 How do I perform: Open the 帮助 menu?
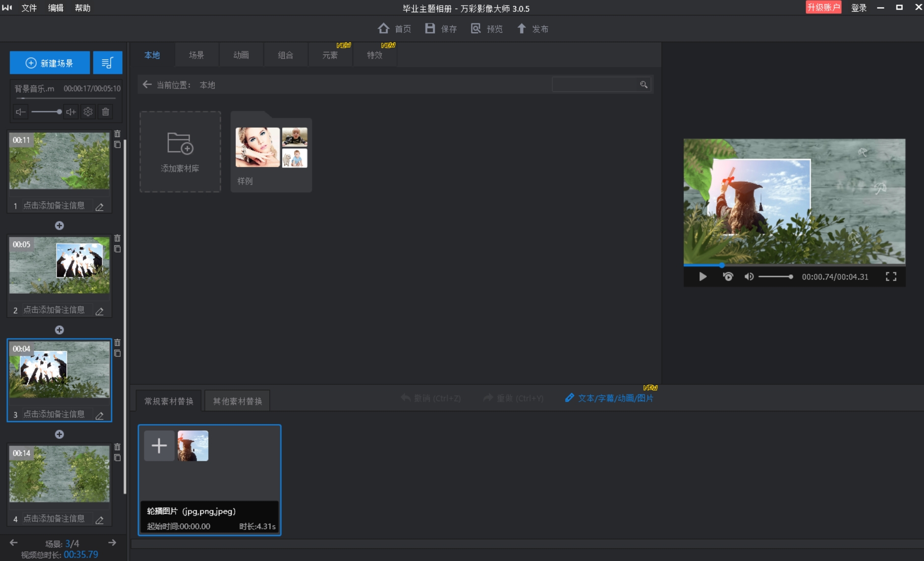tap(82, 8)
